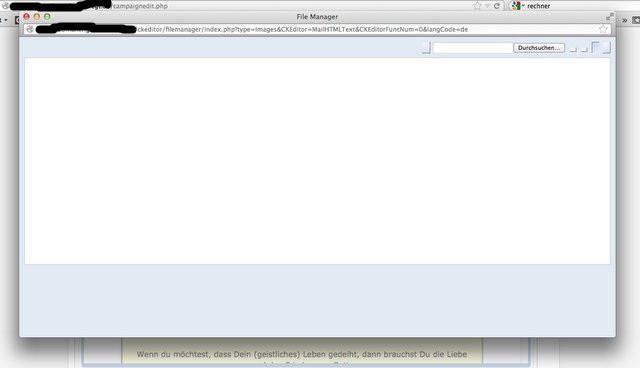Enter full screen via File Manager title bar arrows
640x368 pixels.
(x=609, y=17)
